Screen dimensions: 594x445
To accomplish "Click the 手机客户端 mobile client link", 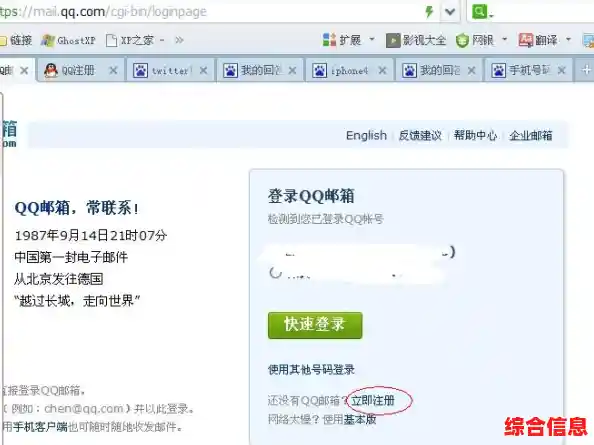I will [40, 427].
